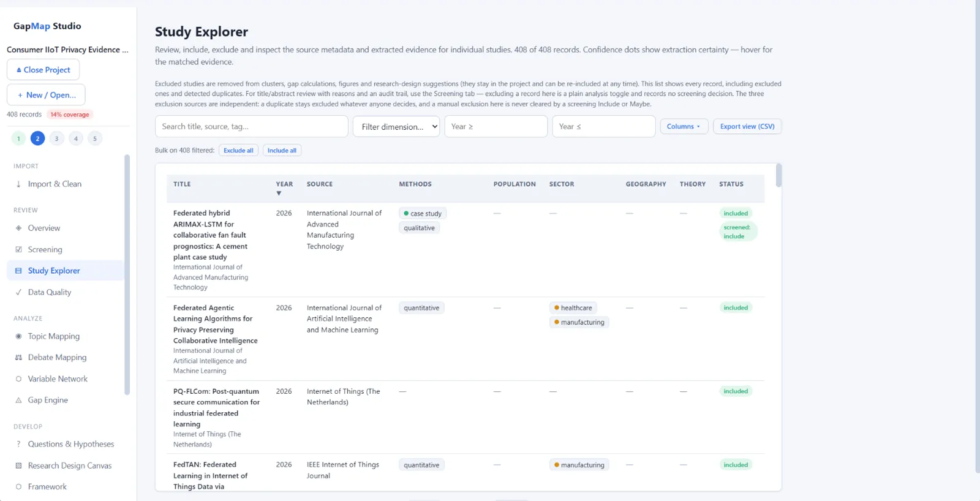This screenshot has height=501, width=980.
Task: Go to workflow step 2
Action: [x=37, y=138]
